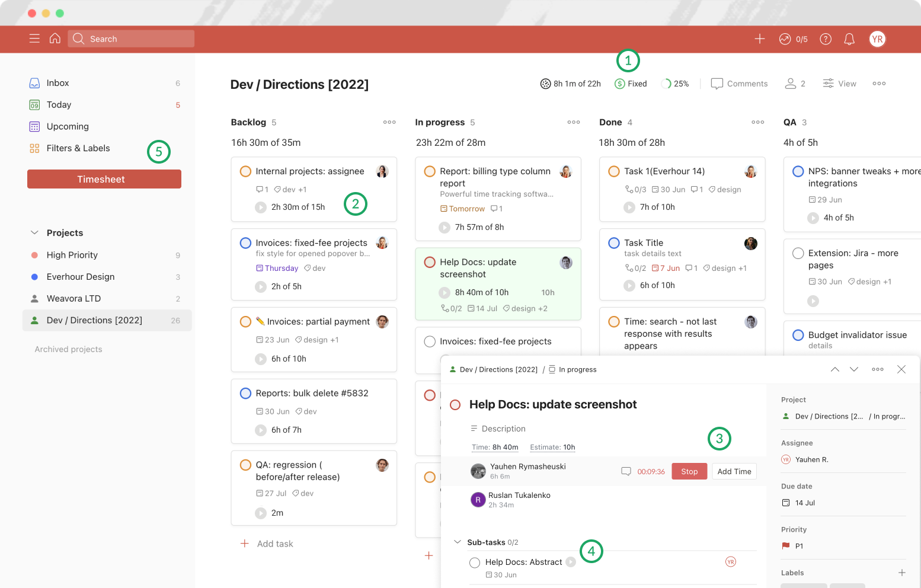This screenshot has height=588, width=921.
Task: Open the help question-mark icon
Action: click(825, 39)
